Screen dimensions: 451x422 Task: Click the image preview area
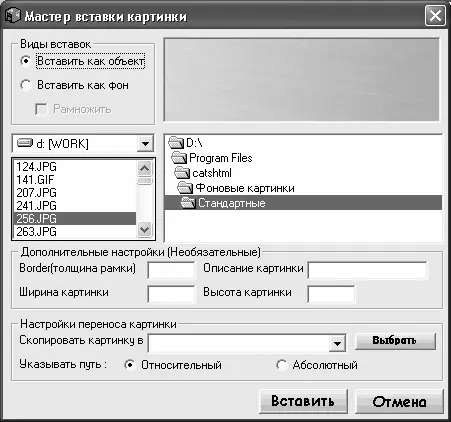click(302, 80)
